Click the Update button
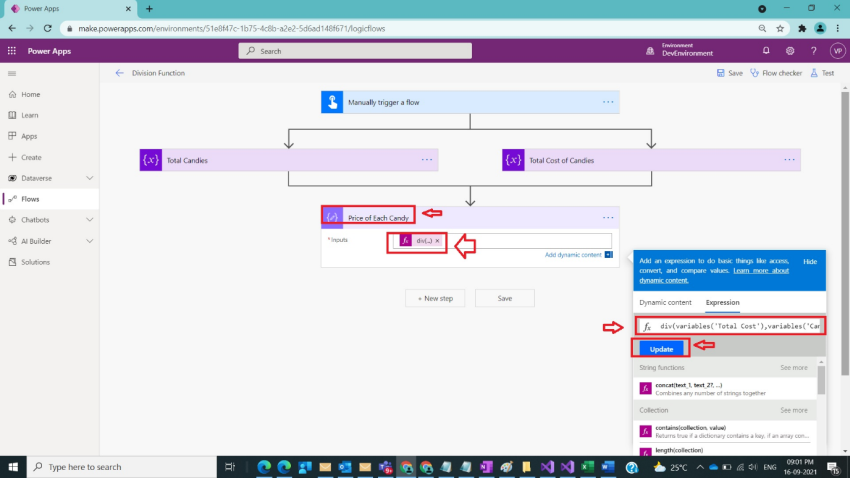The height and width of the screenshot is (478, 850). (661, 349)
